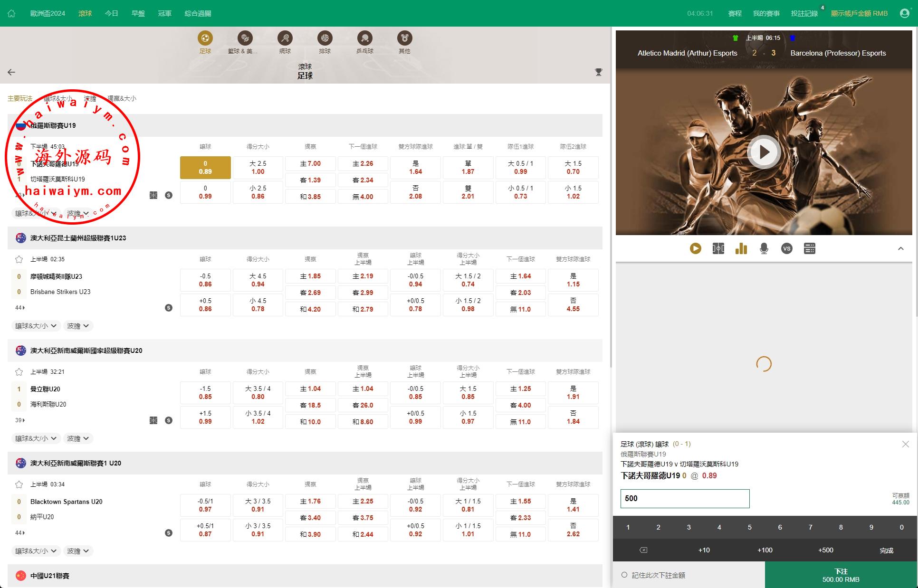
Task: Toggle star for 曼立聯U20 match
Action: tap(19, 372)
